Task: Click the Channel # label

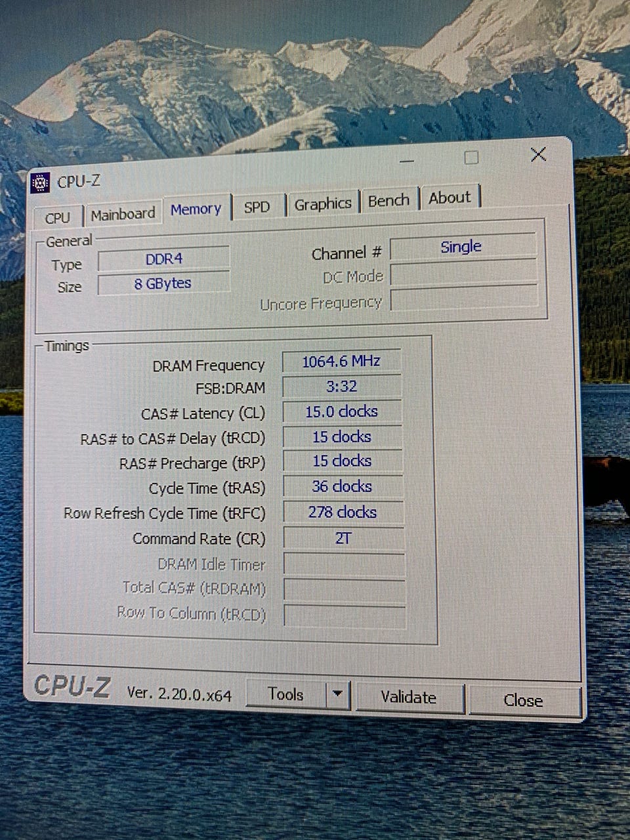Action: tap(346, 253)
